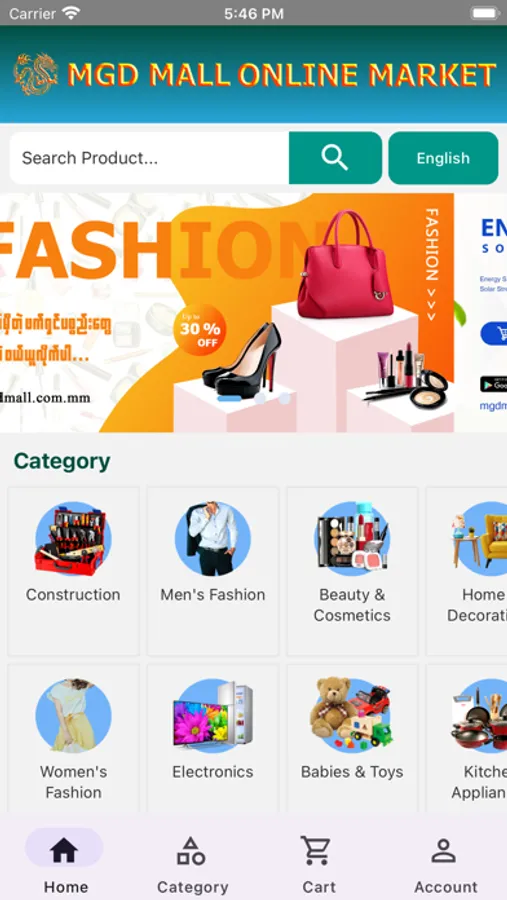
Task: Tap the magnifier search button
Action: pos(335,158)
